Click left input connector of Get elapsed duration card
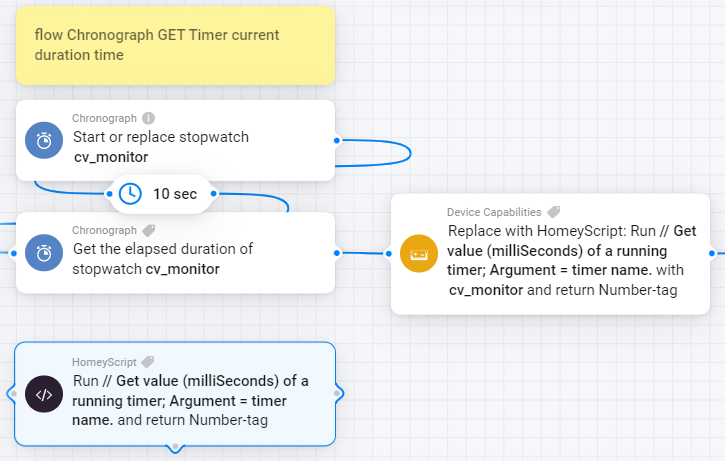725x461 pixels. (15, 253)
